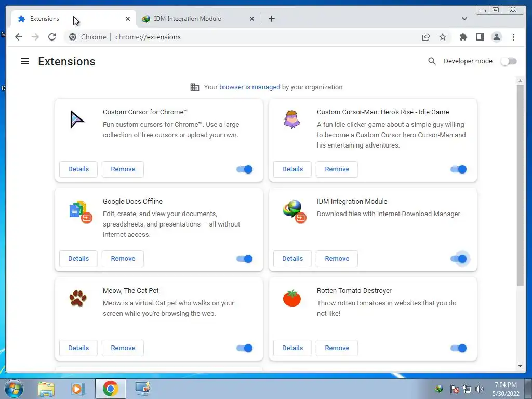Remove Google Docs Offline
Viewport: 532px width, 399px height.
[123, 259]
